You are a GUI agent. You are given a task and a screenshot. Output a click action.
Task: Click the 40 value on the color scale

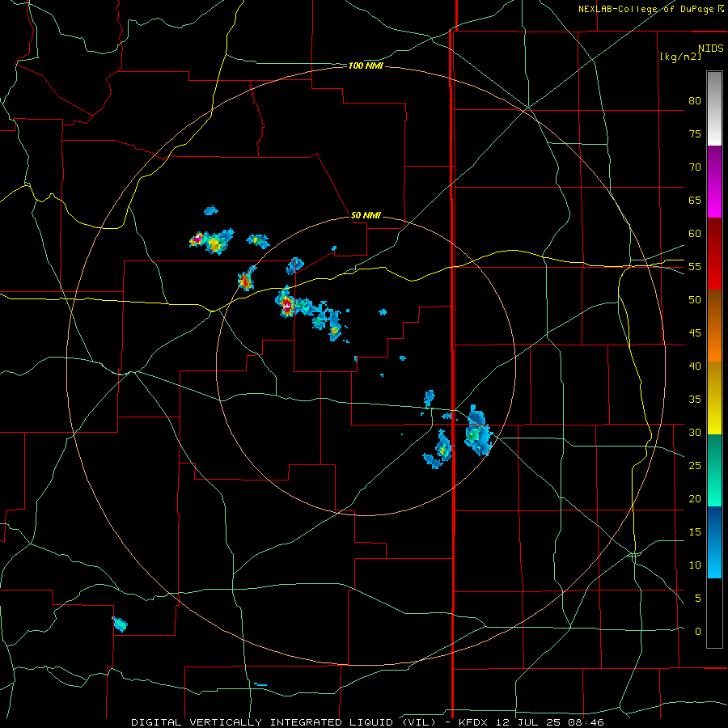tap(695, 366)
